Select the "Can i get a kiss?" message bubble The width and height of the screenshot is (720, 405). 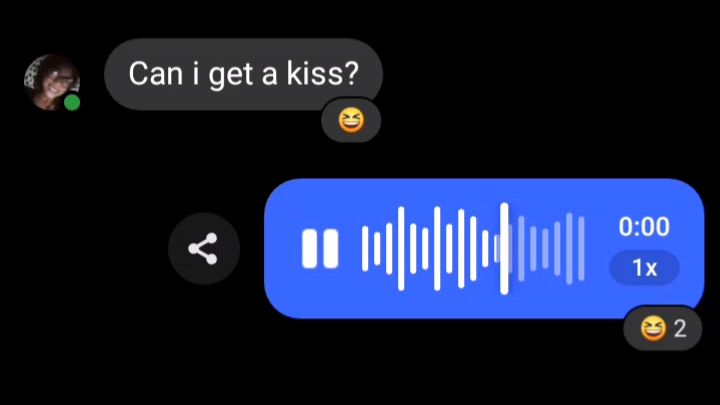point(243,74)
